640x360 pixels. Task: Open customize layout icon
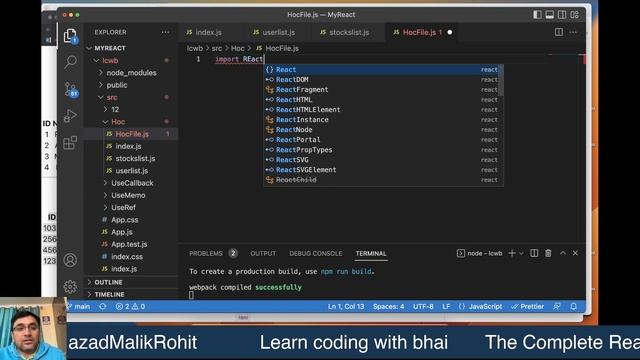click(575, 15)
